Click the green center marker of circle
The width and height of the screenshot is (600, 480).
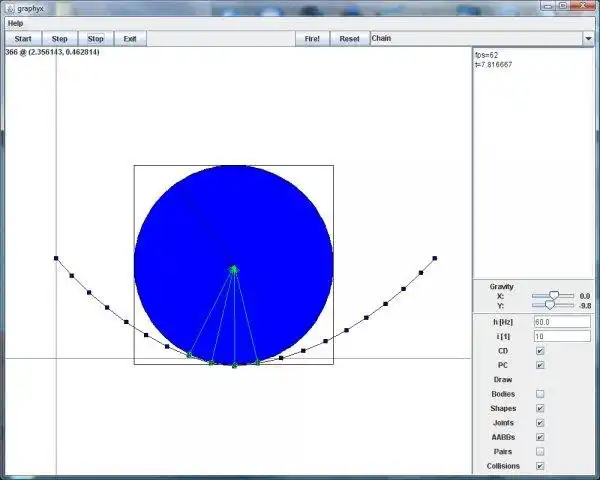pyautogui.click(x=234, y=269)
